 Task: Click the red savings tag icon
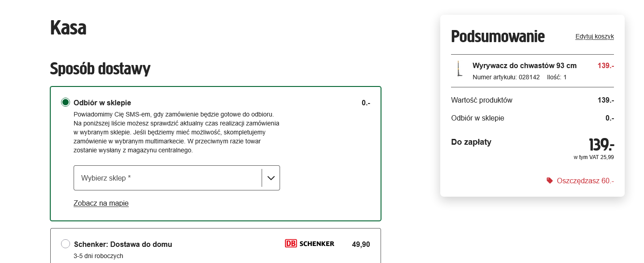pyautogui.click(x=549, y=181)
